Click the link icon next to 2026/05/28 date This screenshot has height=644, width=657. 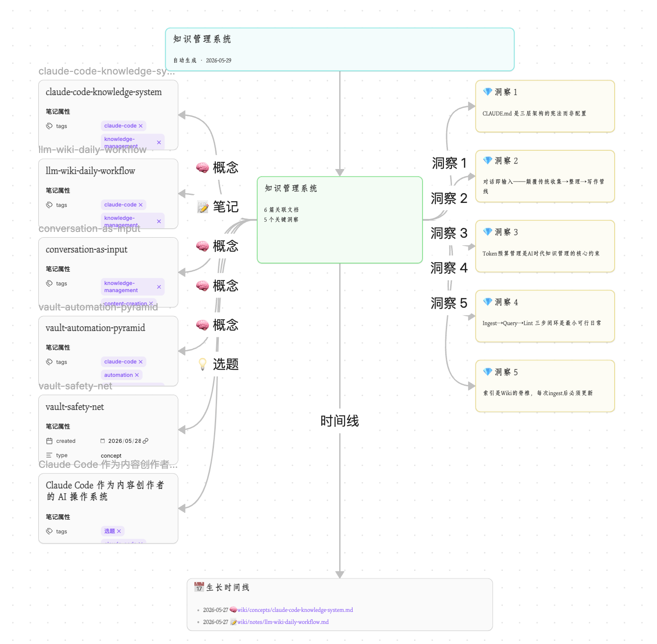145,441
